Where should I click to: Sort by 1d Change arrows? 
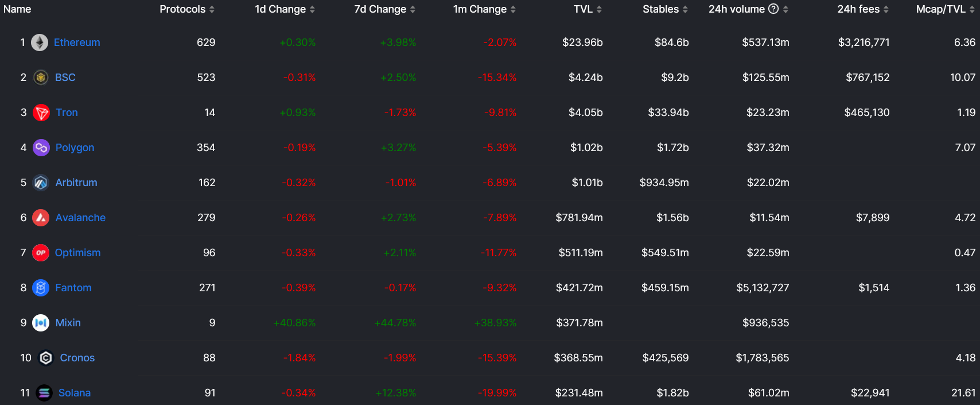click(x=312, y=9)
